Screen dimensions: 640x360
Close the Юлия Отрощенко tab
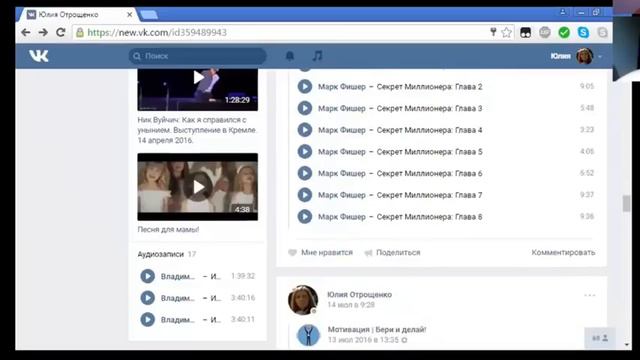pos(129,15)
